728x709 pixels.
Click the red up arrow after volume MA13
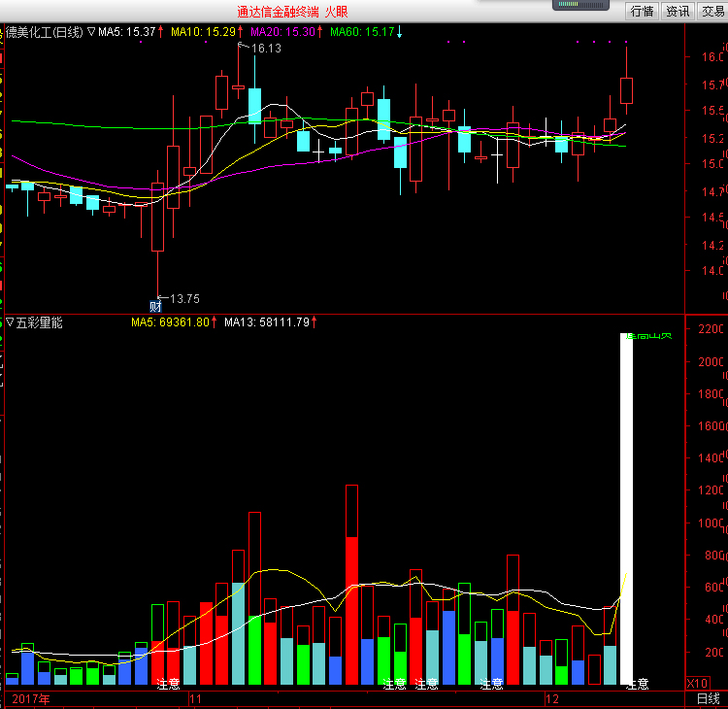click(x=314, y=321)
